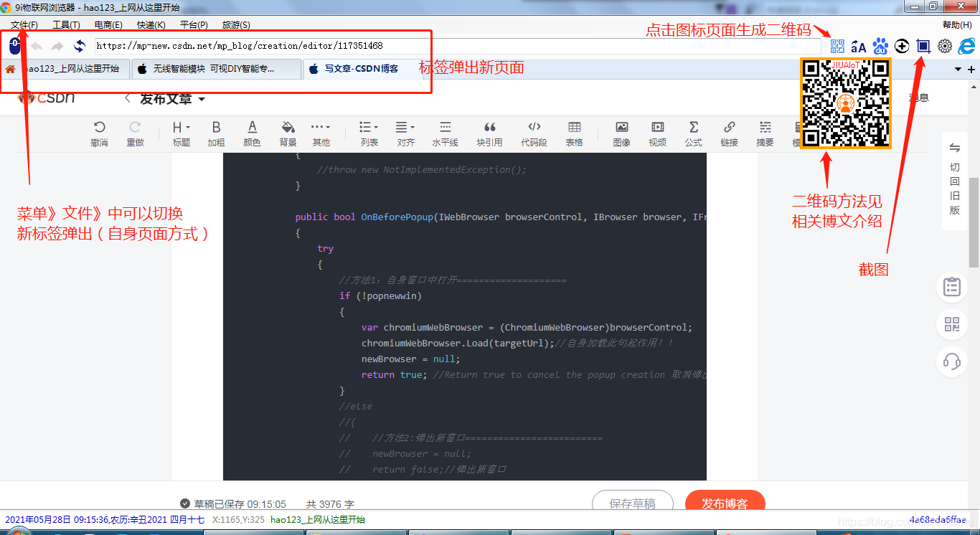Apply bold with 加粗

[216, 134]
